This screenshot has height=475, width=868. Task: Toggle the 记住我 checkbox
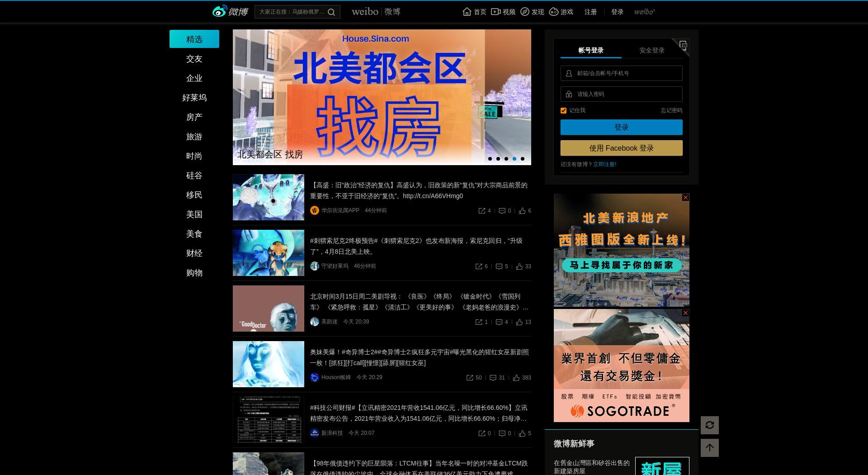563,110
